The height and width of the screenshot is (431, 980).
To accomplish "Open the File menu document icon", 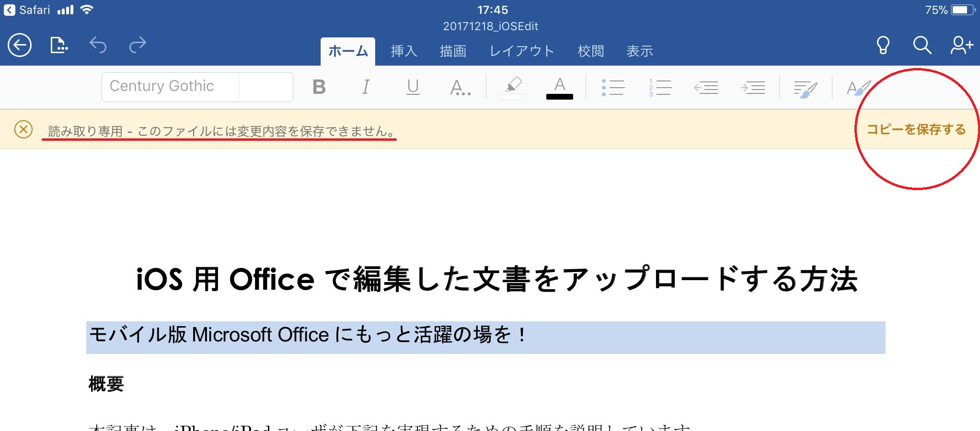I will click(59, 45).
